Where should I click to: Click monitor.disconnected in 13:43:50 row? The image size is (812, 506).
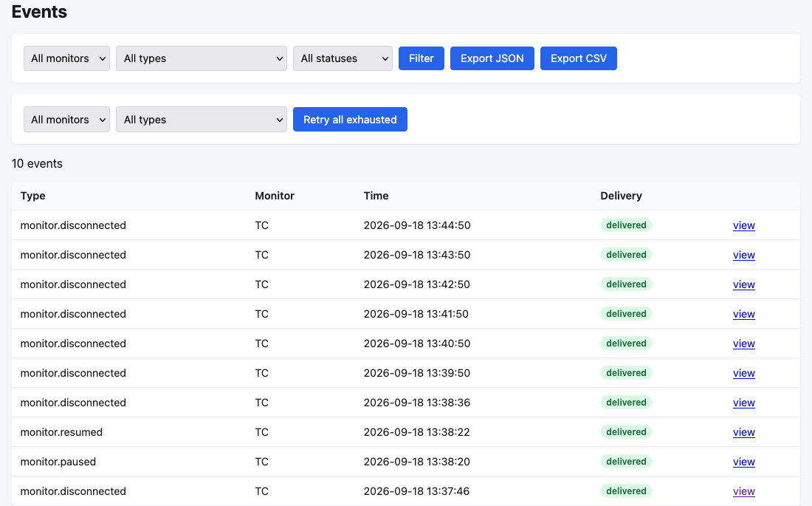click(x=73, y=255)
